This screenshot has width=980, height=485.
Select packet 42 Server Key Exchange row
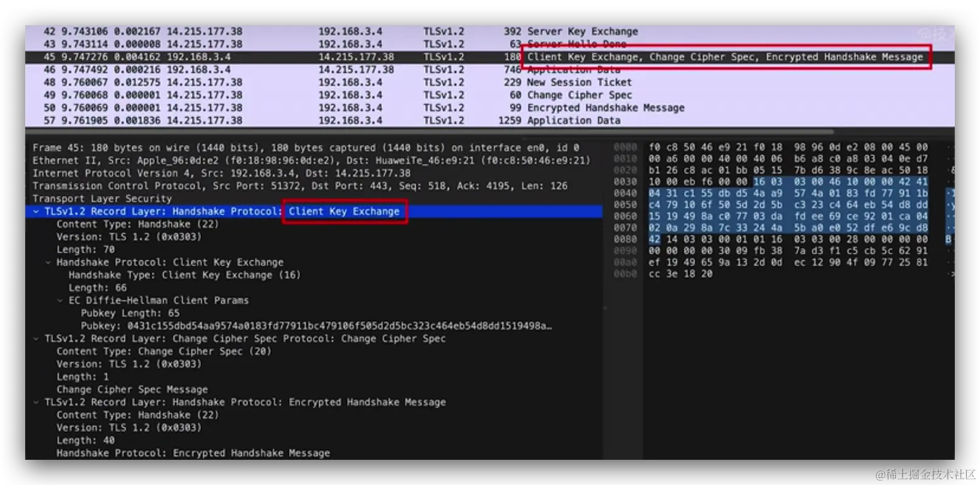pyautogui.click(x=489, y=31)
